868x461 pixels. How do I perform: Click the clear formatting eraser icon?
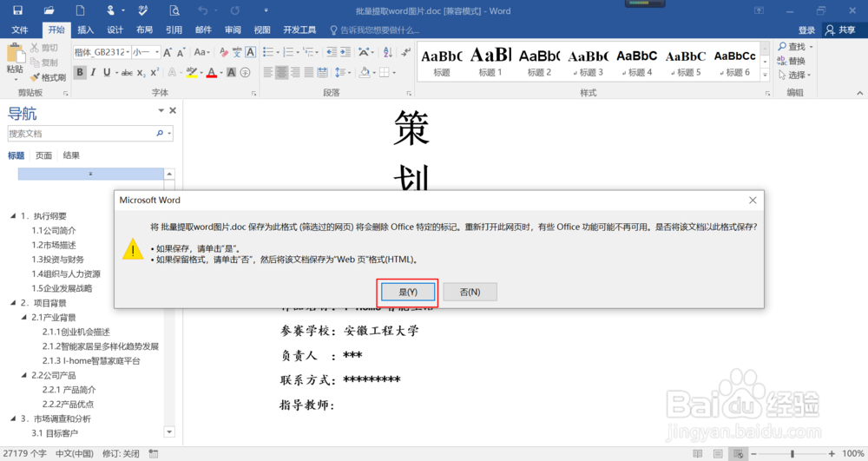click(224, 53)
